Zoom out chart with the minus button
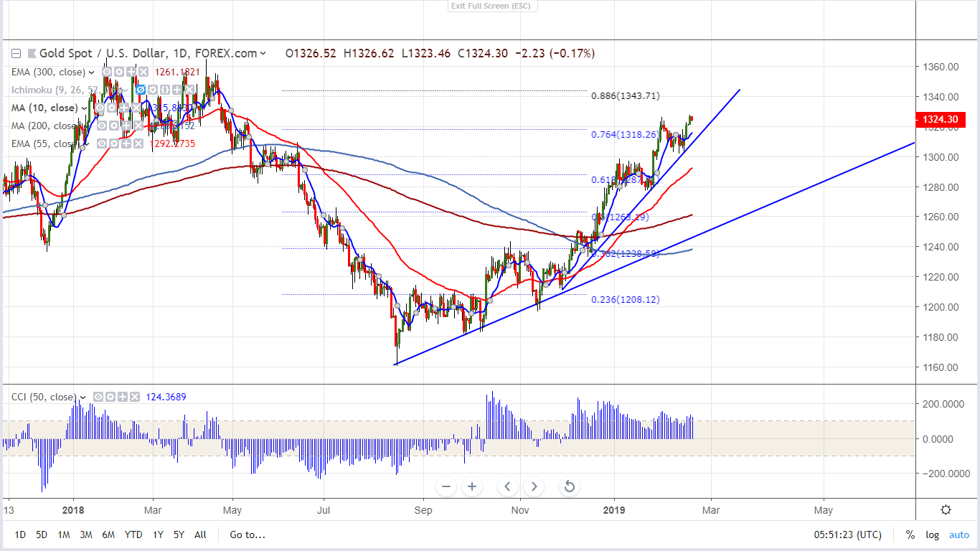Screen dimensions: 980x551 (446, 486)
